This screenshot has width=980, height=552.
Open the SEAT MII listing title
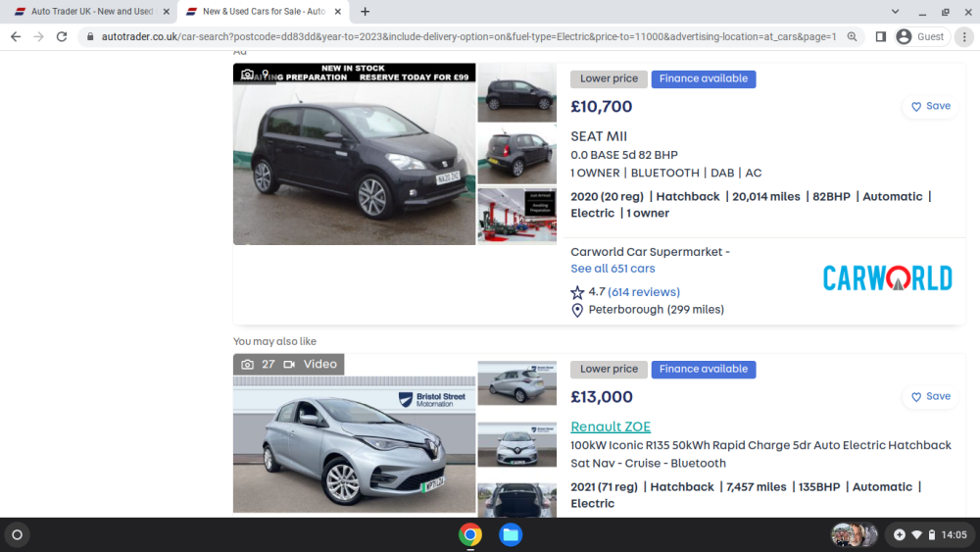pos(599,136)
